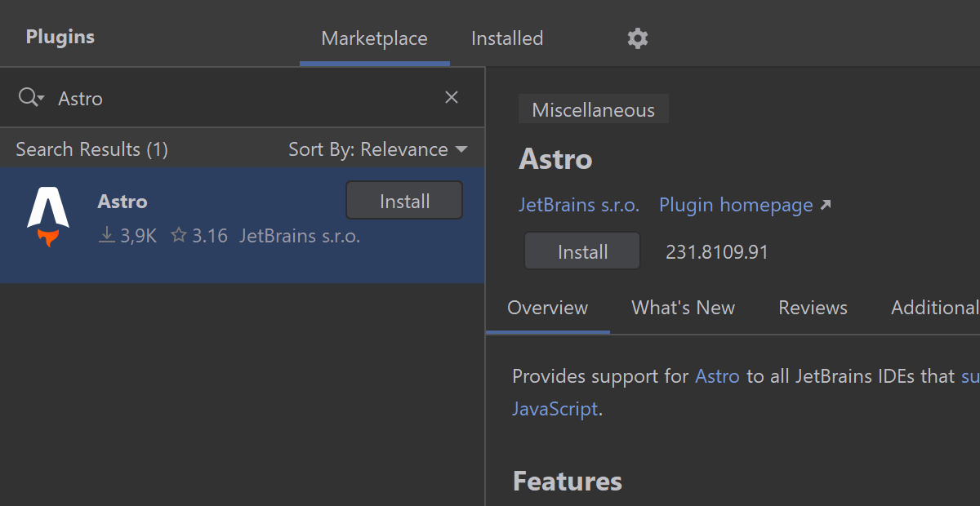Click the Astro rocket logo in results
Image resolution: width=980 pixels, height=506 pixels.
[x=48, y=217]
